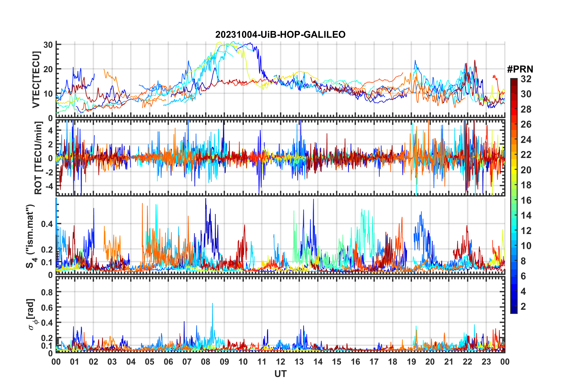Click the sigma-phi [rad] y-axis label
Screen dimensions: 561x392
[32, 314]
